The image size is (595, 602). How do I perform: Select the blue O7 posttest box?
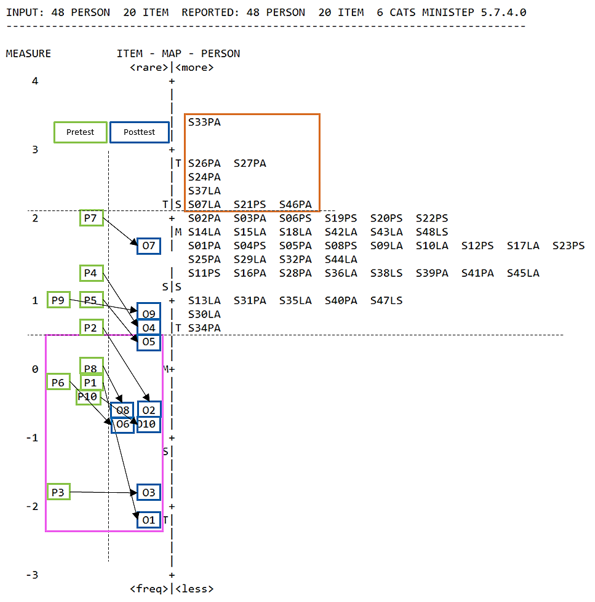(x=149, y=246)
